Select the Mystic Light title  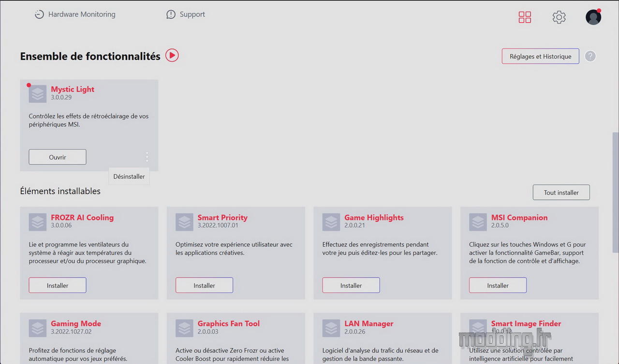point(73,89)
